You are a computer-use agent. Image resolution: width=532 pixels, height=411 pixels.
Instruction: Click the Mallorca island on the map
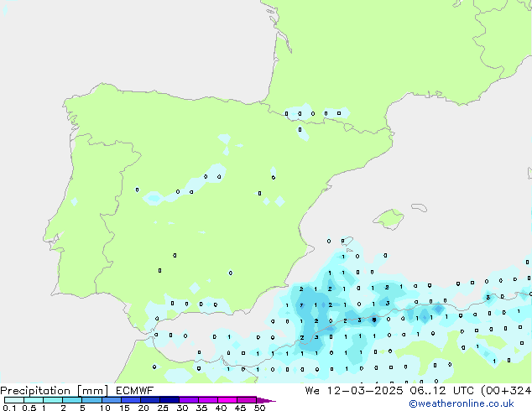click(389, 219)
